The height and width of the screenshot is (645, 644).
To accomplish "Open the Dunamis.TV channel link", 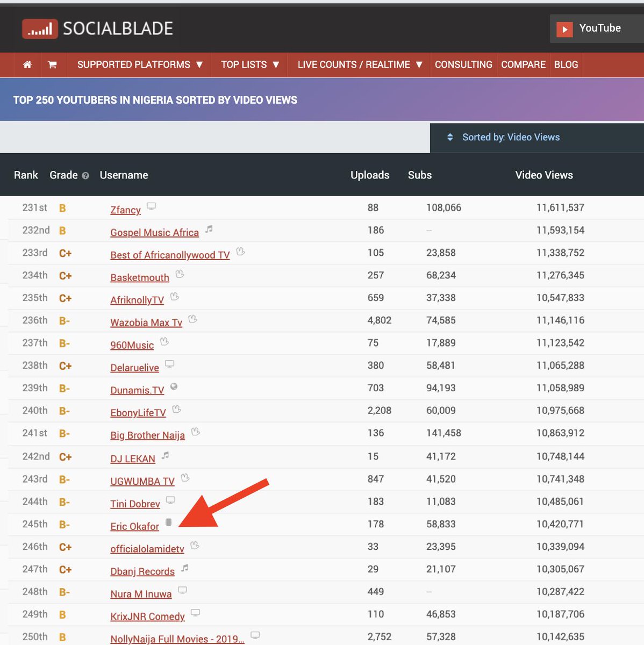I will pos(137,391).
